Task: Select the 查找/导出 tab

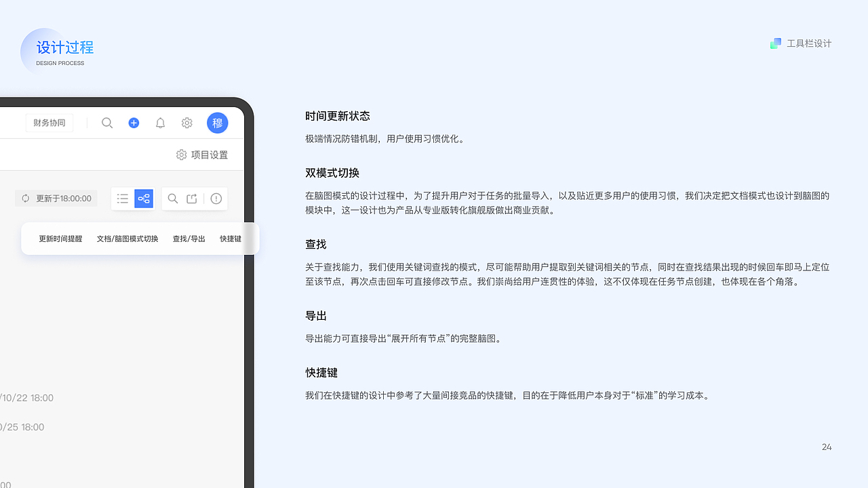Action: point(189,239)
